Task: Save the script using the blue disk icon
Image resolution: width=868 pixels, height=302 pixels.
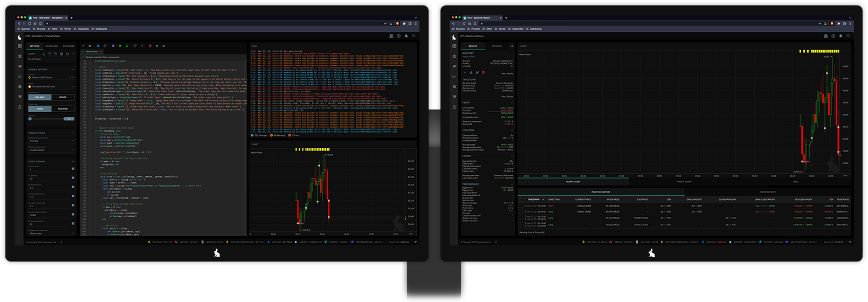Action: (98, 46)
